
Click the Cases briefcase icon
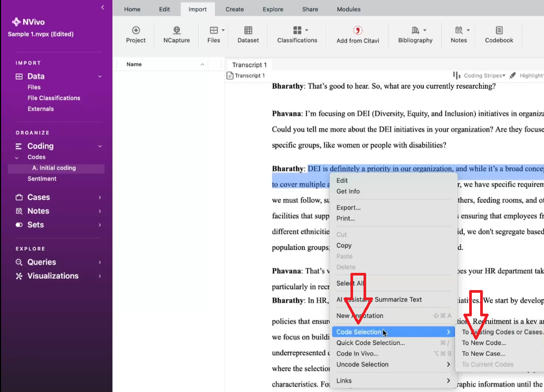tap(19, 198)
